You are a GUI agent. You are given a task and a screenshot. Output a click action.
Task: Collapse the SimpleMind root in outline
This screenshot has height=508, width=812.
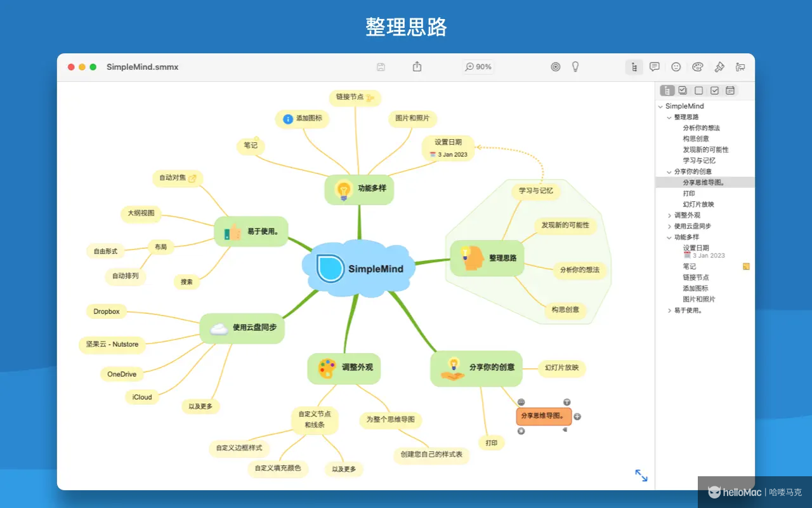pyautogui.click(x=660, y=107)
